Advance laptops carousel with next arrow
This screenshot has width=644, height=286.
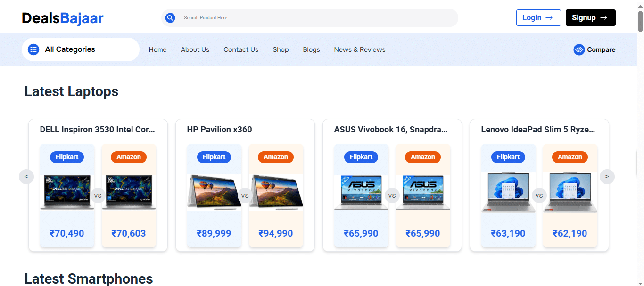[607, 177]
